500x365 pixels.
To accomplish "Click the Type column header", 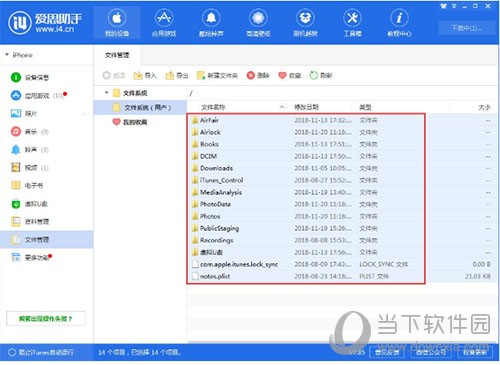I will tap(365, 107).
